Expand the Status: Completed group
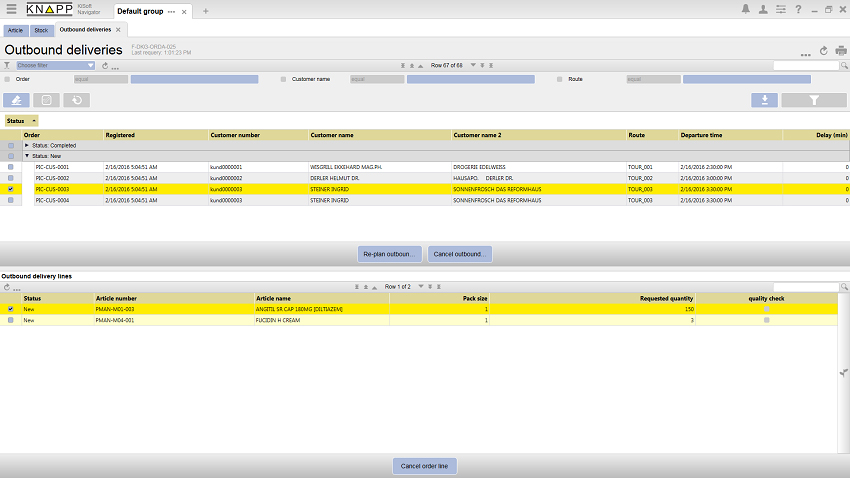This screenshot has width=850, height=478. (x=27, y=145)
